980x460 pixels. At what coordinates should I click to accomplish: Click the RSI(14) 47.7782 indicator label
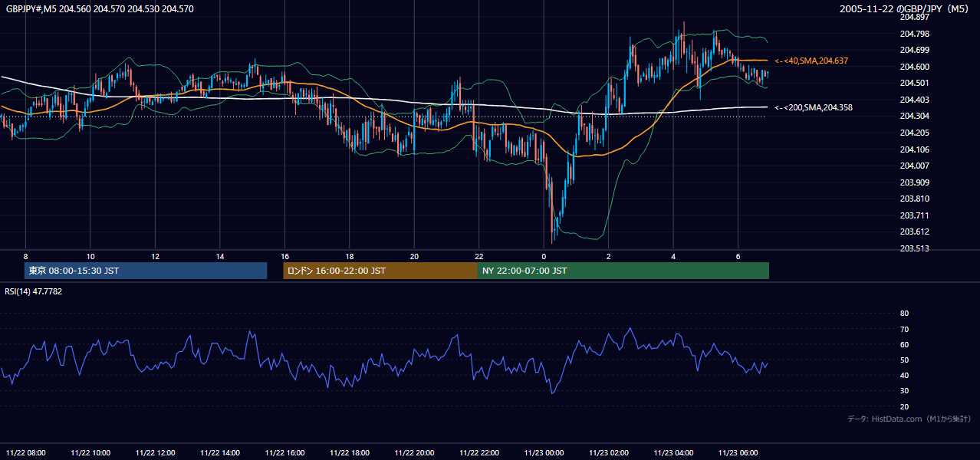(34, 291)
